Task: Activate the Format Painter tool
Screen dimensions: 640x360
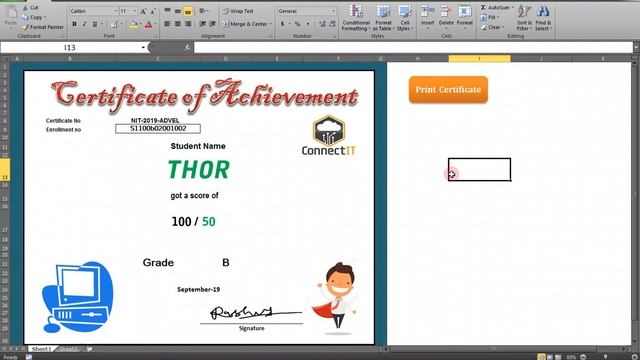Action: 43,27
